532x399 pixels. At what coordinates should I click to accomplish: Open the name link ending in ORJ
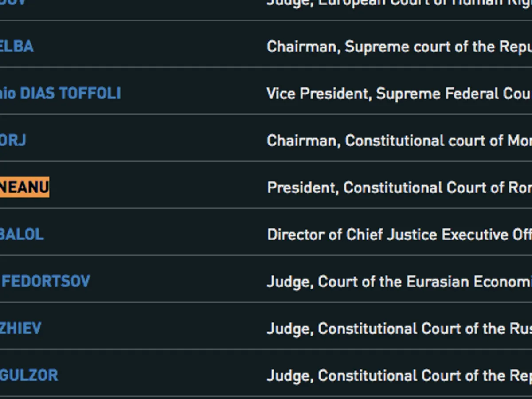(13, 141)
